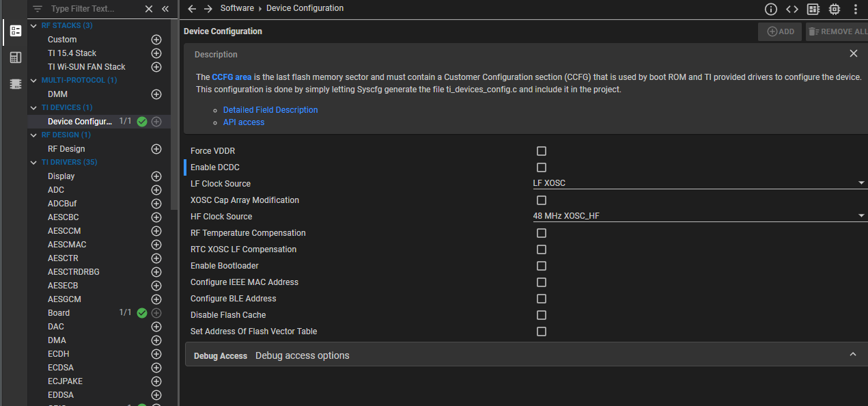The width and height of the screenshot is (868, 406).
Task: Open the Detailed Field Description link
Action: point(270,110)
